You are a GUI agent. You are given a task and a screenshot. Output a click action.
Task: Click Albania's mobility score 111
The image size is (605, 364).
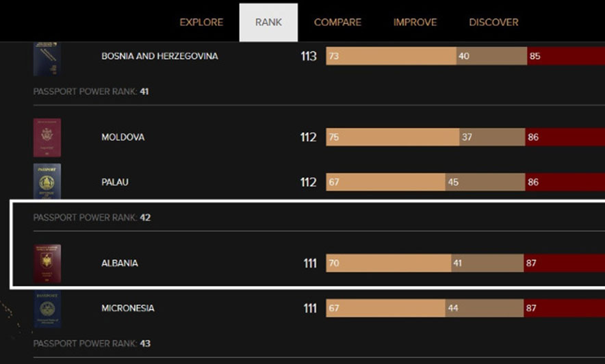click(309, 263)
